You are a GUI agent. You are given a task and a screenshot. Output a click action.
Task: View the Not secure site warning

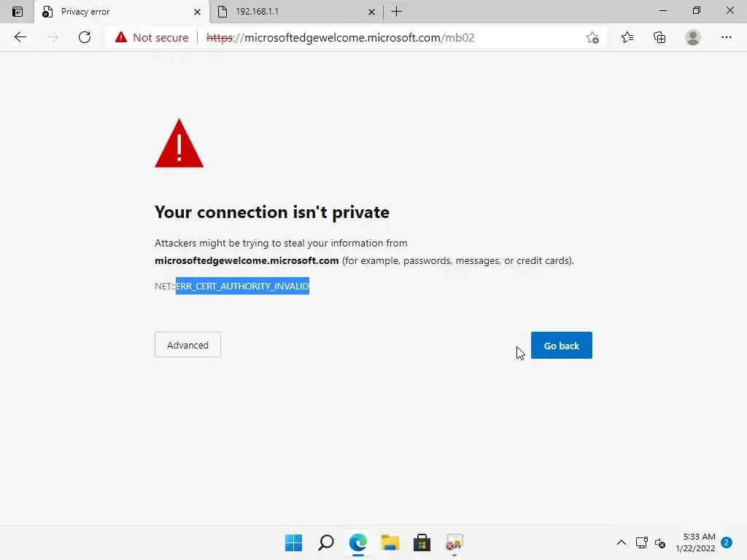pyautogui.click(x=152, y=37)
